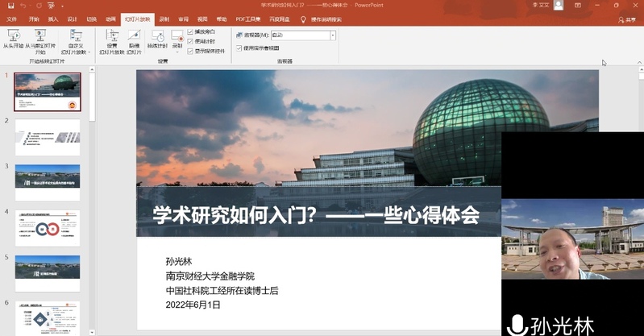Viewport: 644px width, 336px height.
Task: Open the 监视器 monitor dropdown
Action: tap(333, 35)
